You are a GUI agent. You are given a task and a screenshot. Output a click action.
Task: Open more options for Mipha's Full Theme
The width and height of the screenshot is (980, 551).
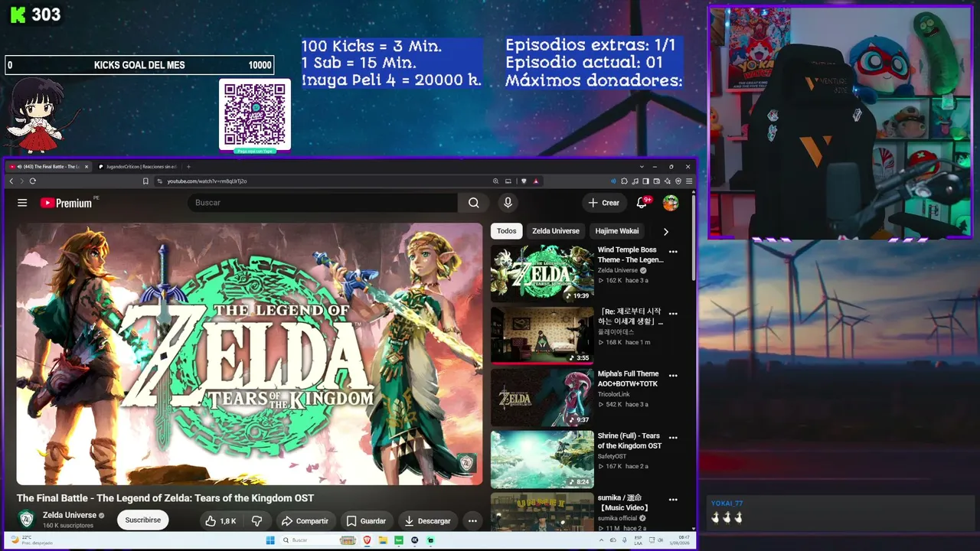click(x=673, y=376)
